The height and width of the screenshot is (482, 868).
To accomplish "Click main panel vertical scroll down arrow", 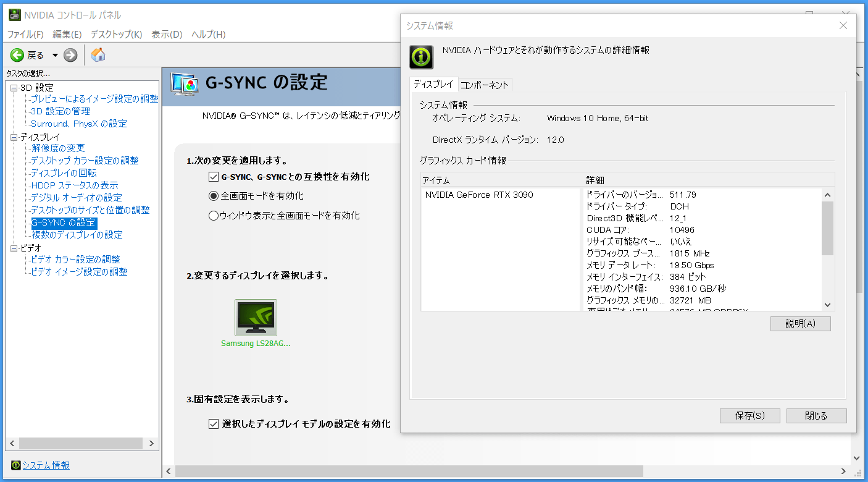I will (x=857, y=458).
